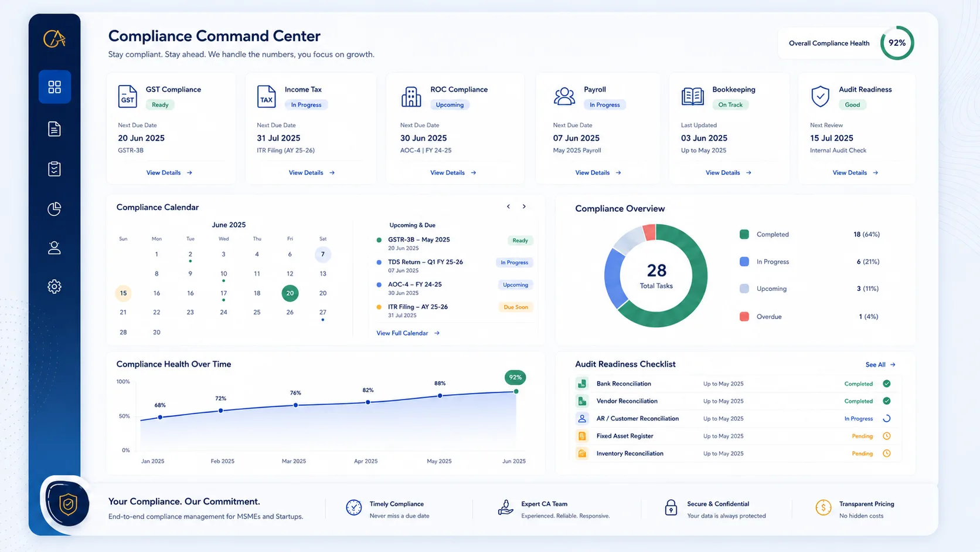Open the user profile sidebar icon
The width and height of the screenshot is (980, 552).
click(x=55, y=248)
